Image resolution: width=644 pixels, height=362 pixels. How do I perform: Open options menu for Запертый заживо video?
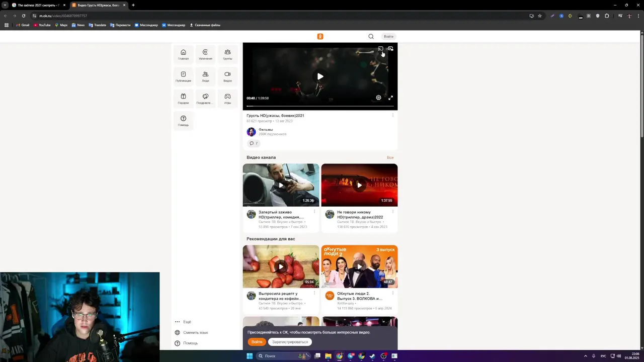314,212
